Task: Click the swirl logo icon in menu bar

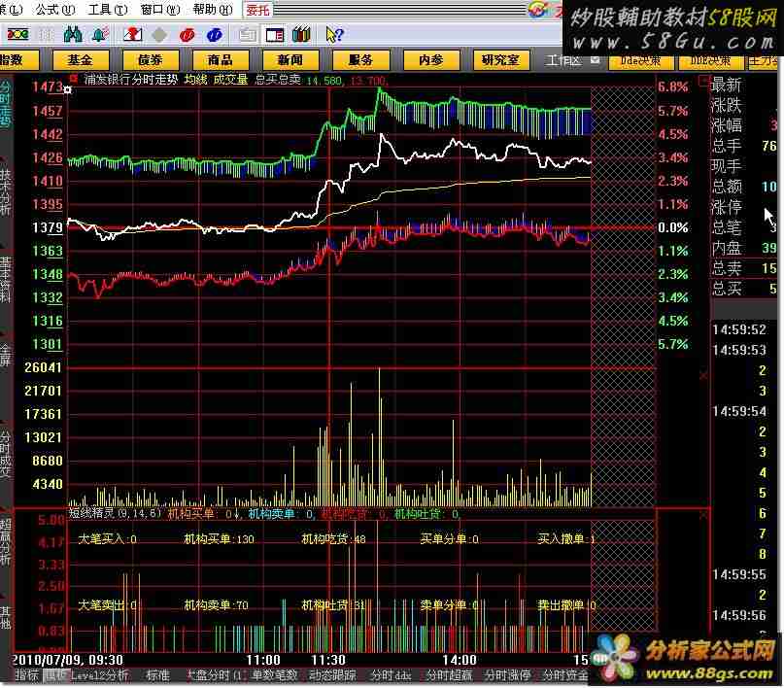Action: pos(538,10)
